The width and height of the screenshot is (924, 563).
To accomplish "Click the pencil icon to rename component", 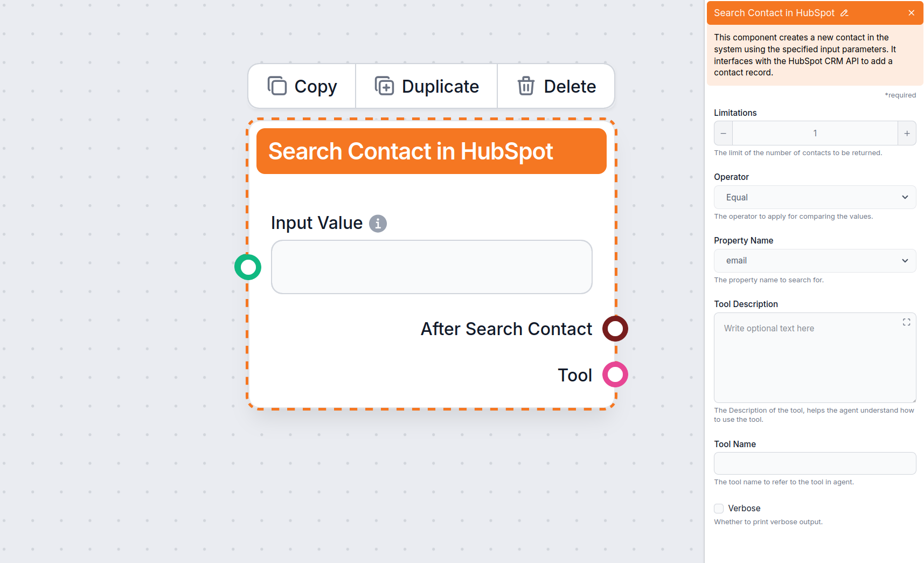I will pos(844,12).
